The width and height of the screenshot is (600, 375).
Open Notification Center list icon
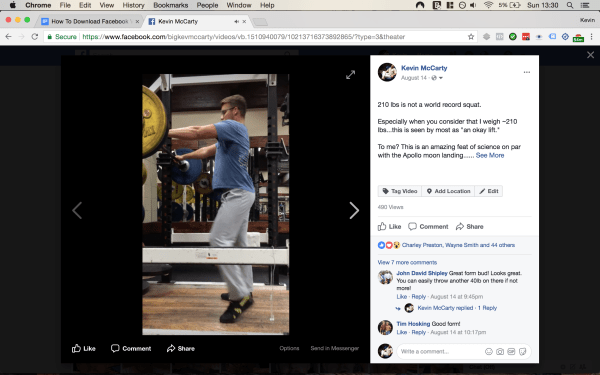click(585, 5)
